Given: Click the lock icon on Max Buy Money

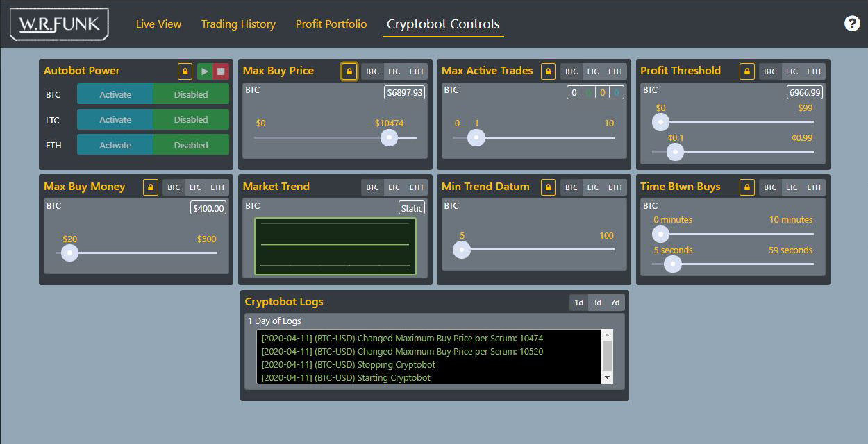Looking at the screenshot, I should 150,187.
